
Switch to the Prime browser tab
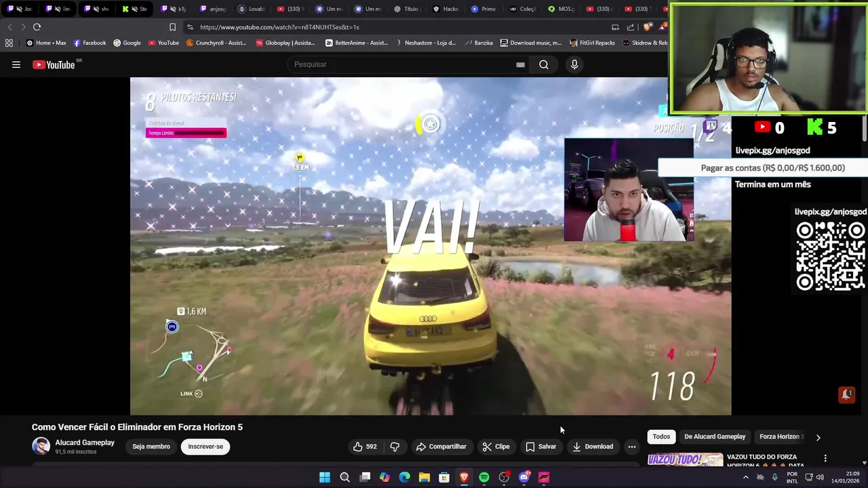[x=484, y=9]
